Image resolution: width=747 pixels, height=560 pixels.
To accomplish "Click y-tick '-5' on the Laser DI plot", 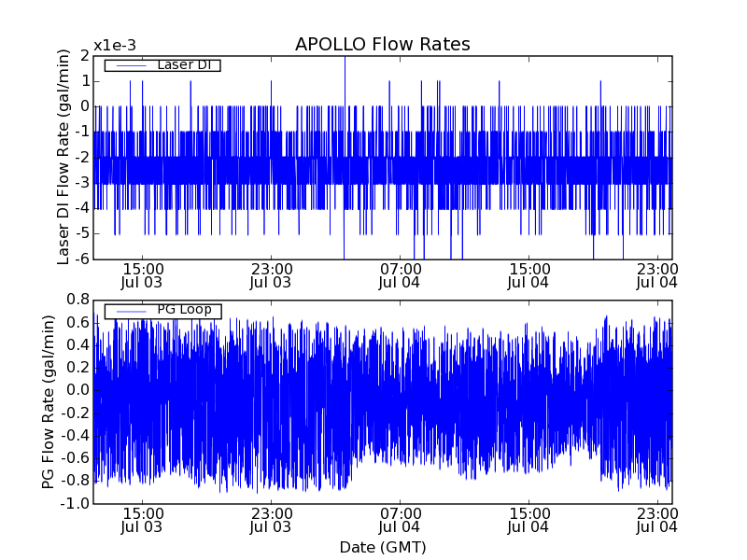I will point(82,233).
